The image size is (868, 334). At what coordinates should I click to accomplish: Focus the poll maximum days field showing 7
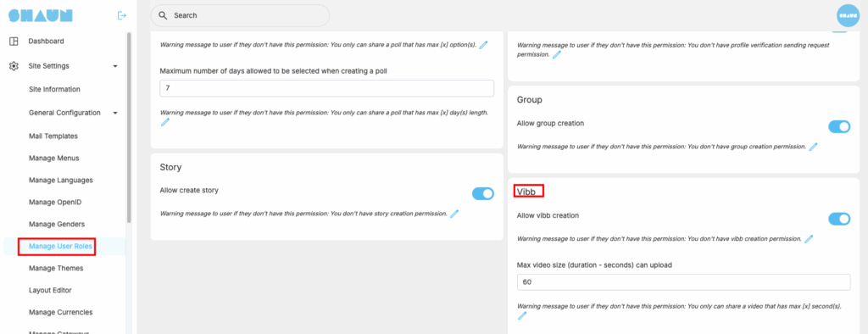point(326,88)
